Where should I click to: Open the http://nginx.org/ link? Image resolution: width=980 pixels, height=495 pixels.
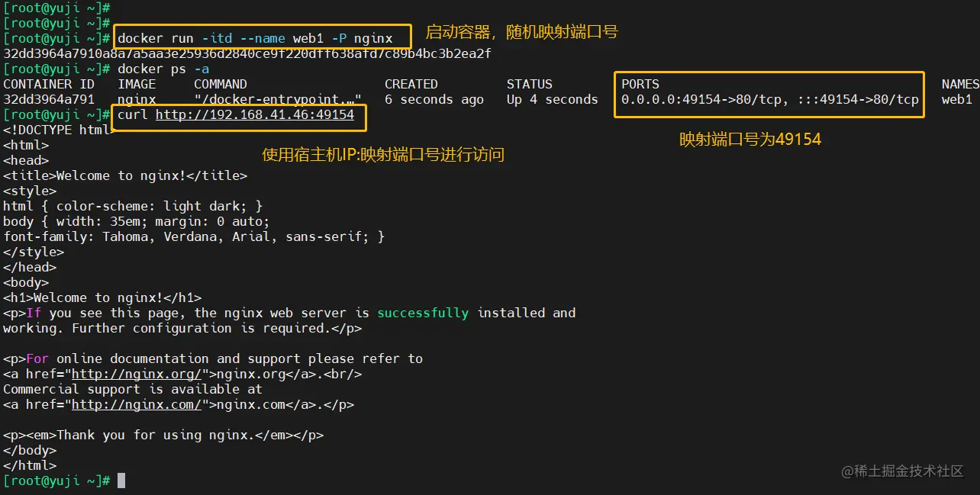pos(137,374)
